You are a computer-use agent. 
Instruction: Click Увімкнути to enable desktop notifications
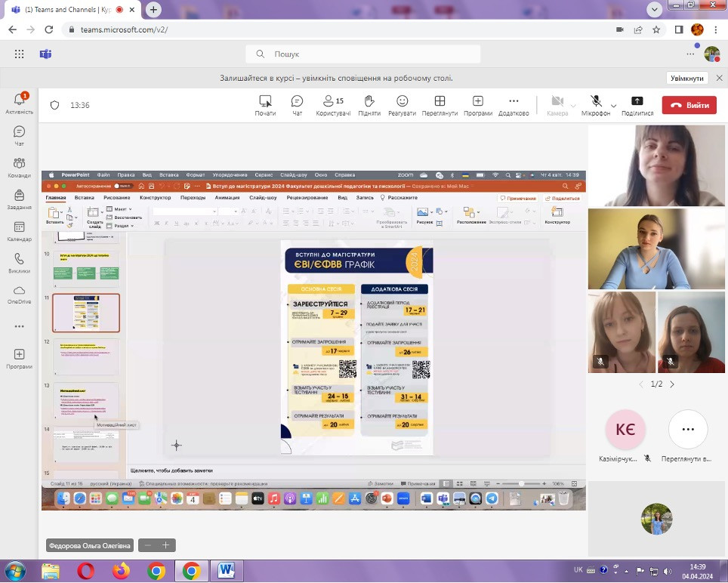click(x=687, y=78)
